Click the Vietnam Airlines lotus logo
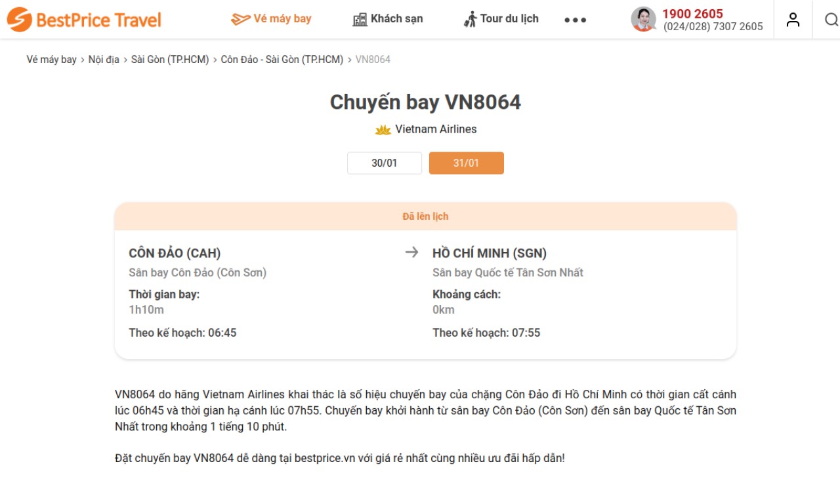 [x=383, y=130]
